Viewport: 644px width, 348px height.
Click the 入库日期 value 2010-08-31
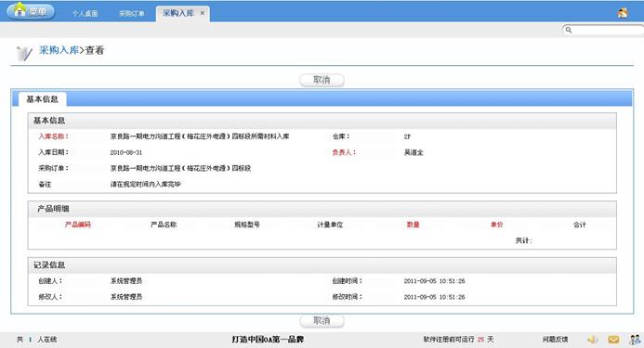[126, 152]
